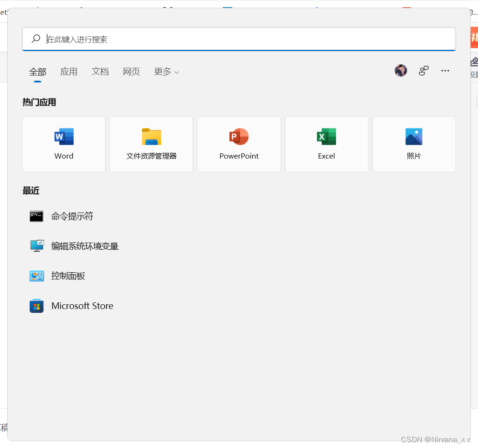The image size is (478, 448).
Task: Open the three-dot options menu
Action: (445, 71)
